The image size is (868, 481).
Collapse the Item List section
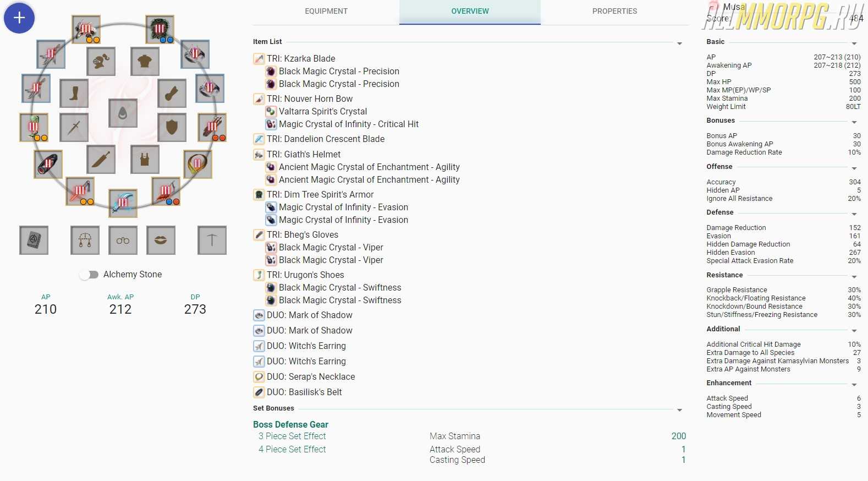point(679,43)
